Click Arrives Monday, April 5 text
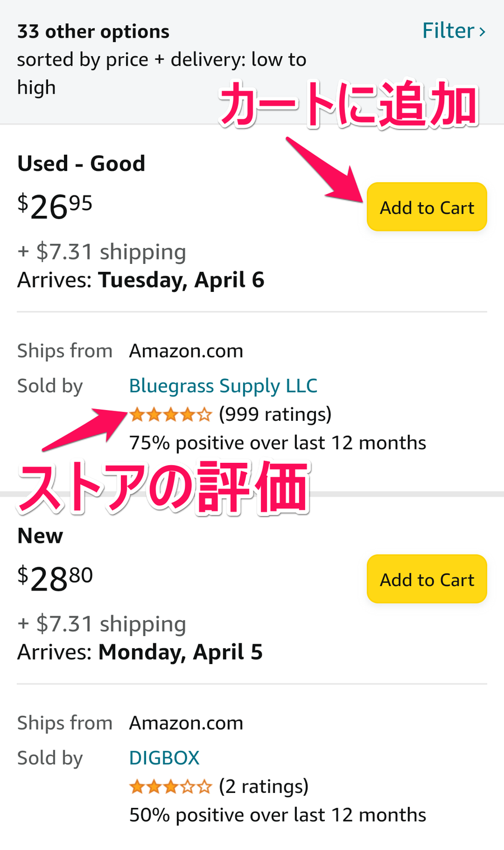 [x=139, y=652]
